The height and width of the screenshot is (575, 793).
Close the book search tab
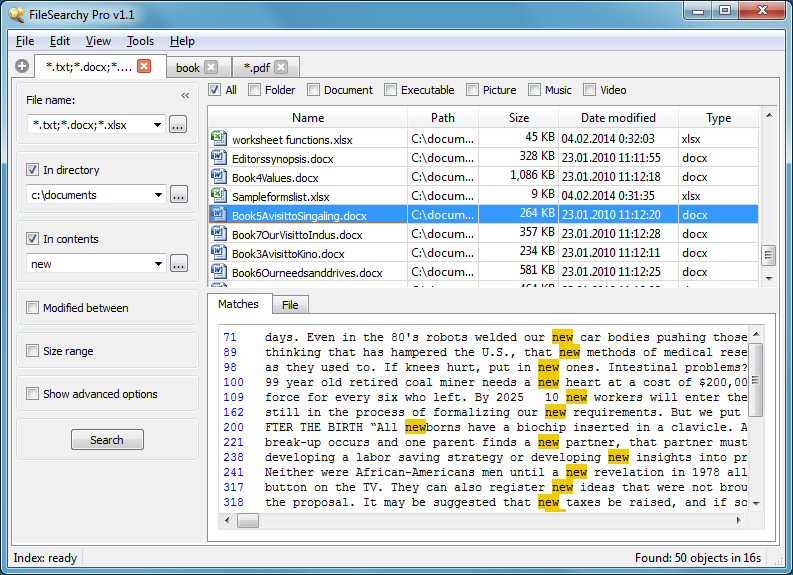pyautogui.click(x=211, y=67)
